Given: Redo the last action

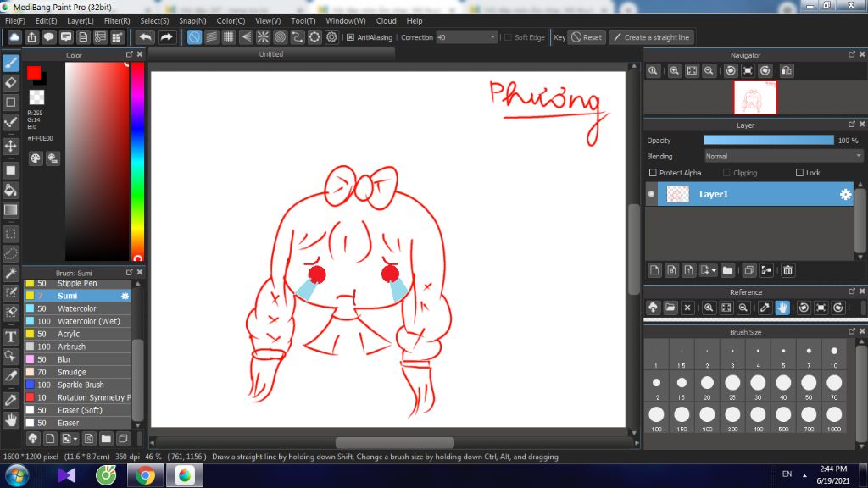Looking at the screenshot, I should [x=166, y=37].
